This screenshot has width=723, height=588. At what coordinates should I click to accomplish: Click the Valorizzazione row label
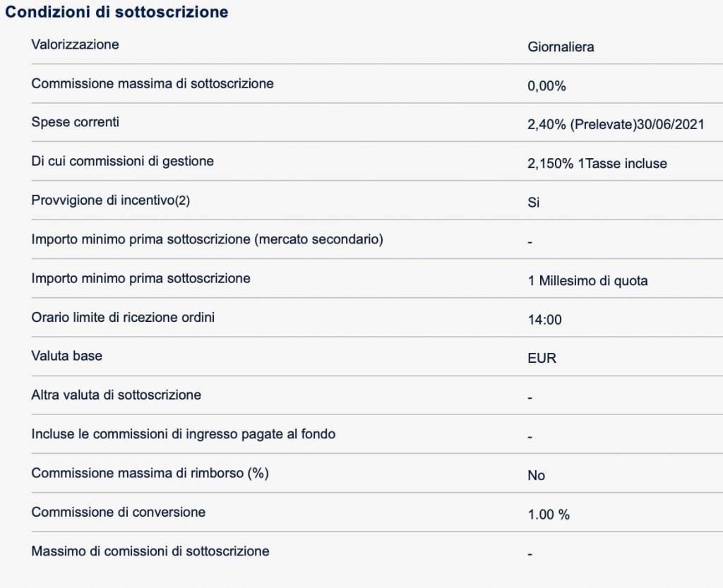[x=76, y=45]
